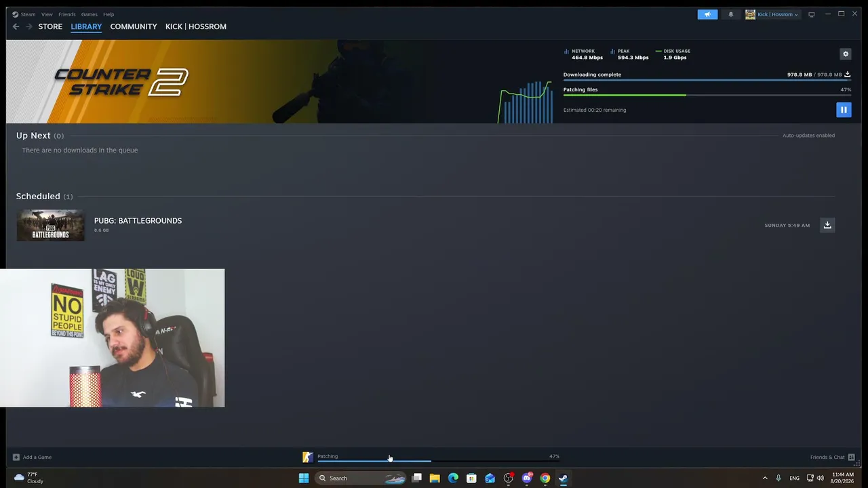Open the Steam menu

tap(24, 14)
